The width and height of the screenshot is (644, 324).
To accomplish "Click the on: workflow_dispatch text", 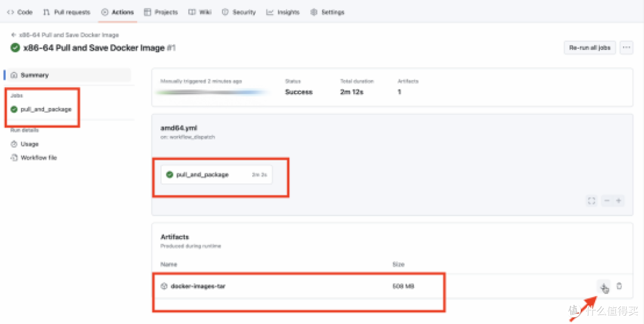I will click(188, 137).
